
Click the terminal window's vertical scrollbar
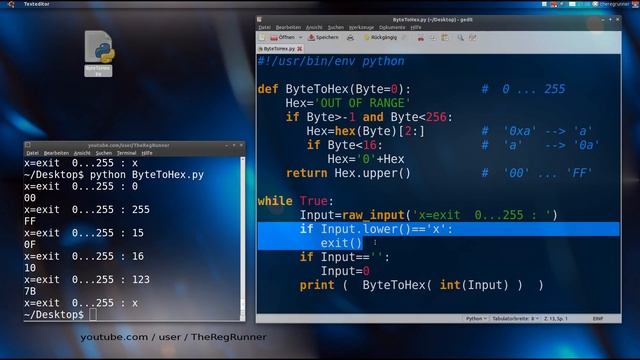coord(242,239)
